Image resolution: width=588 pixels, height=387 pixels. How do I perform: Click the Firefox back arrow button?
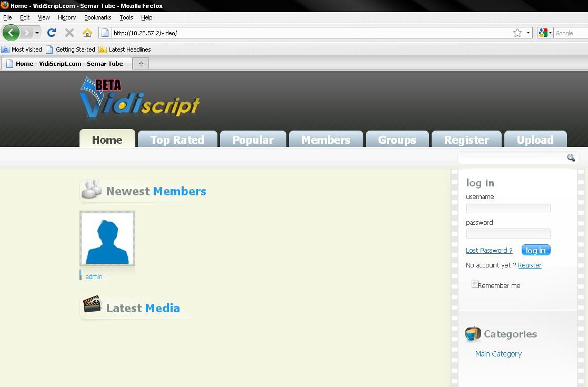(x=11, y=33)
